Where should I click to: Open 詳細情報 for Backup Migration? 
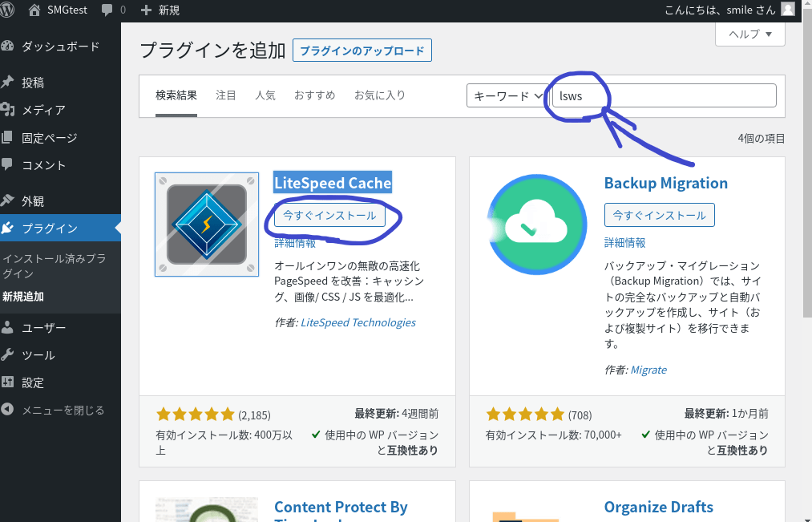[x=625, y=243]
